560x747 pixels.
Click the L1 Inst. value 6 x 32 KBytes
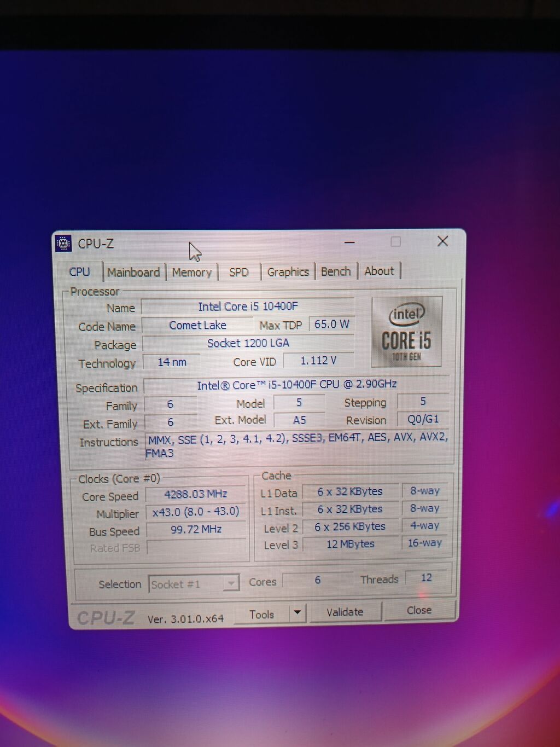[350, 509]
